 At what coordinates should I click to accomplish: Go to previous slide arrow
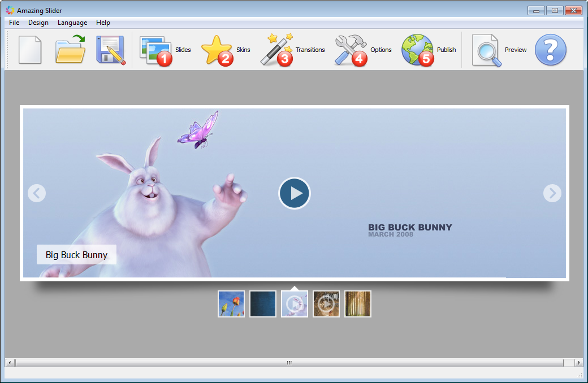click(37, 193)
